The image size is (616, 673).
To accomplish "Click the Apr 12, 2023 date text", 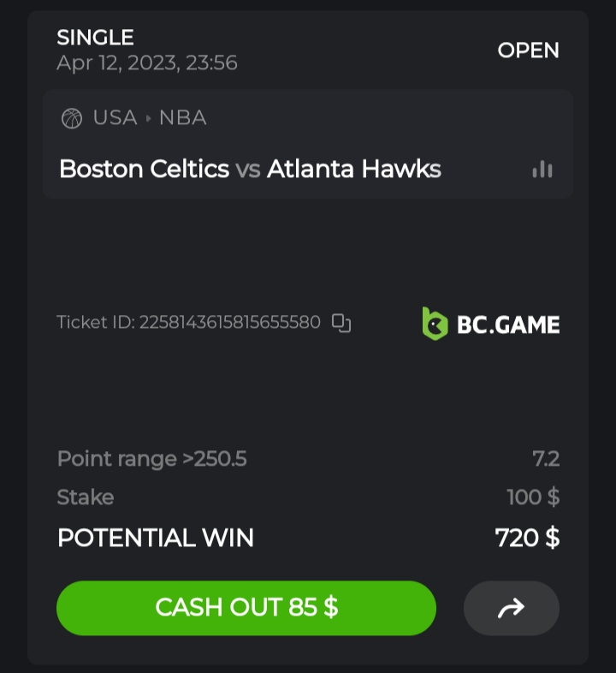I will 146,63.
